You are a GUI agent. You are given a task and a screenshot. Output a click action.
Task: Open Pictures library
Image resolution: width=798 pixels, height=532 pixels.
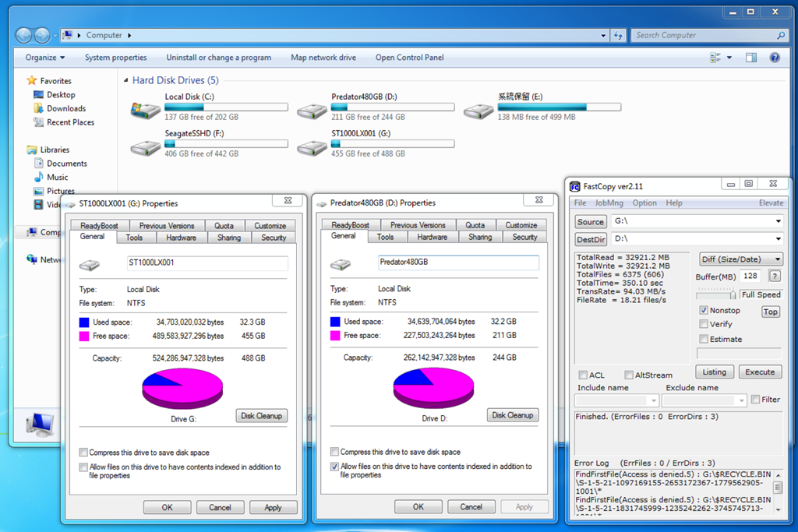[61, 191]
